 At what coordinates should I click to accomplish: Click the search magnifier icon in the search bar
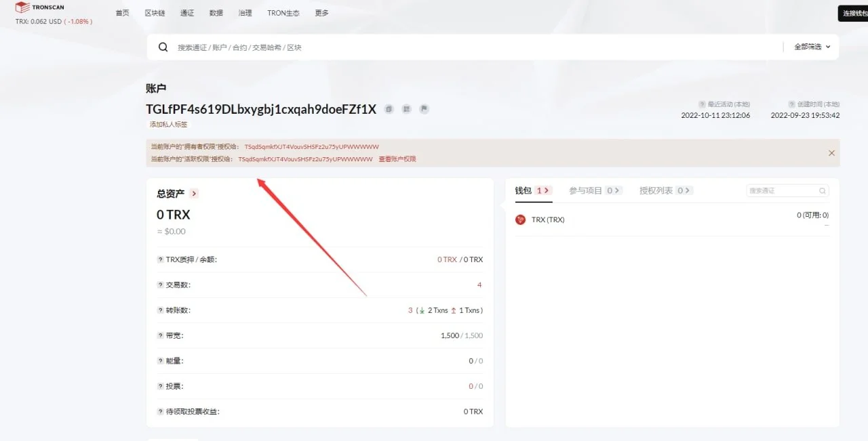coord(163,47)
